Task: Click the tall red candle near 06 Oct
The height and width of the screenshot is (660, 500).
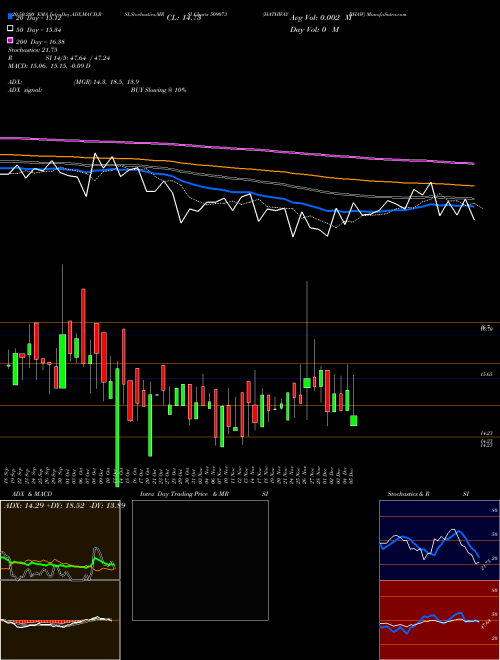Action: [83, 326]
